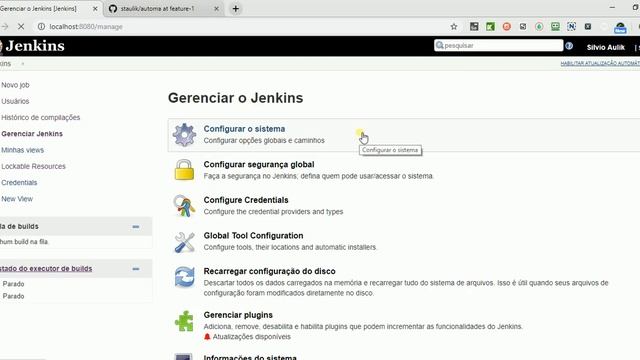Click the forward navigation arrow
This screenshot has width=640, height=360.
[5, 27]
